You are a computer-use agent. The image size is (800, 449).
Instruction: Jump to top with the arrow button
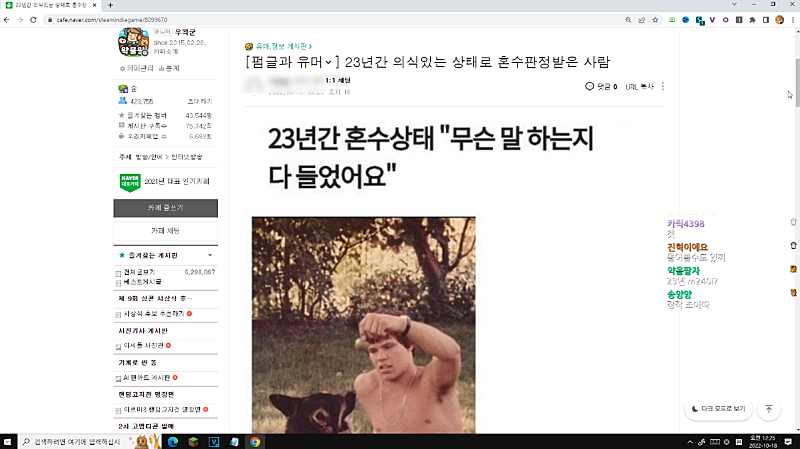(769, 409)
